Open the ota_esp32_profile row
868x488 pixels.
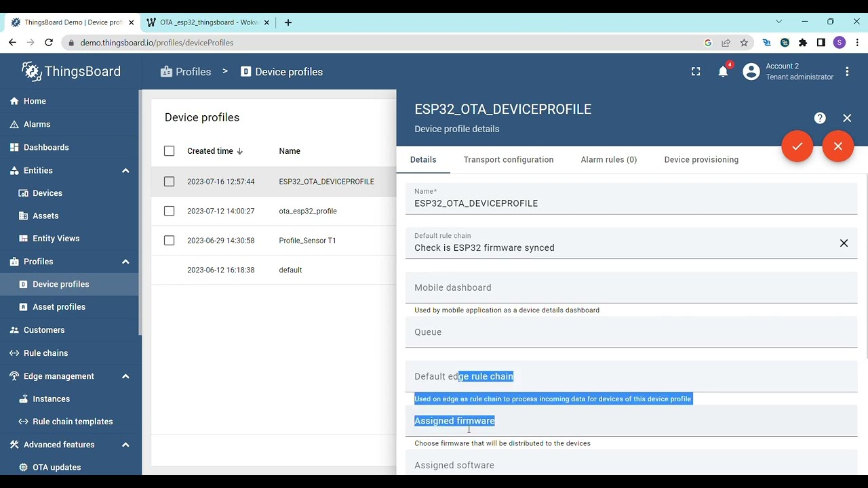pyautogui.click(x=274, y=211)
